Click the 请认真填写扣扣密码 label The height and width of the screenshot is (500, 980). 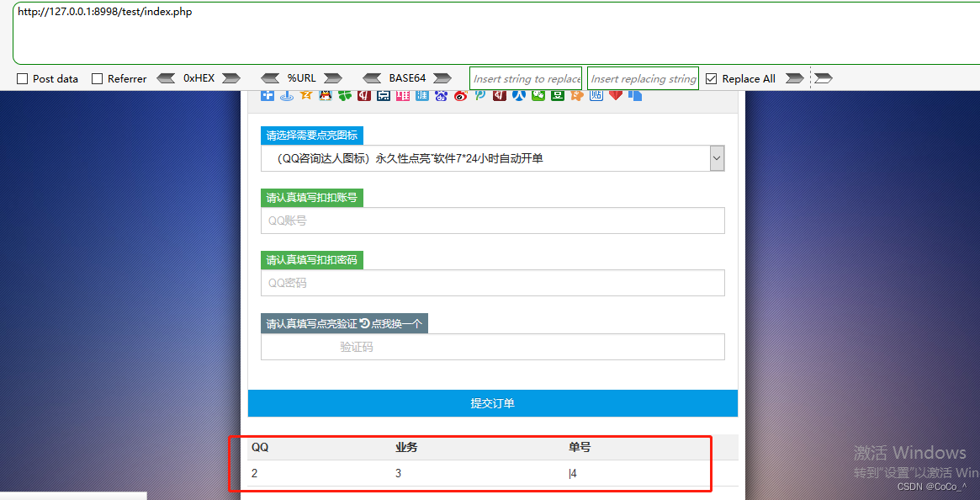coord(312,260)
